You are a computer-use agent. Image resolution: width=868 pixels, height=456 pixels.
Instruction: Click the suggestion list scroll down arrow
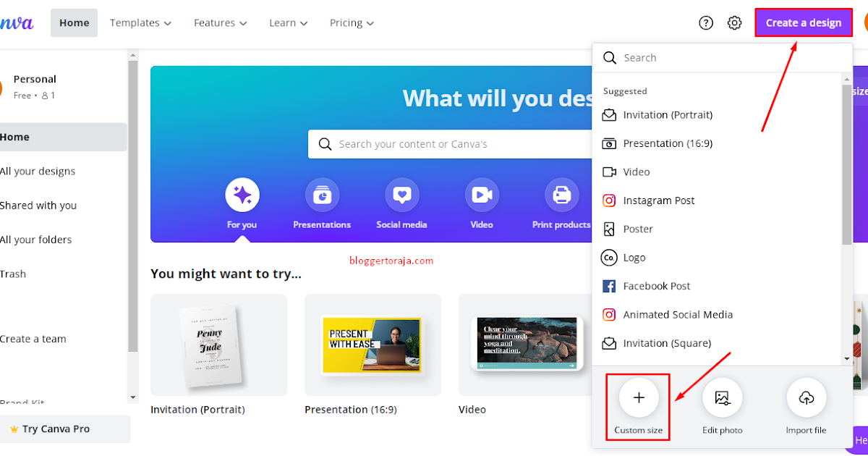click(846, 358)
